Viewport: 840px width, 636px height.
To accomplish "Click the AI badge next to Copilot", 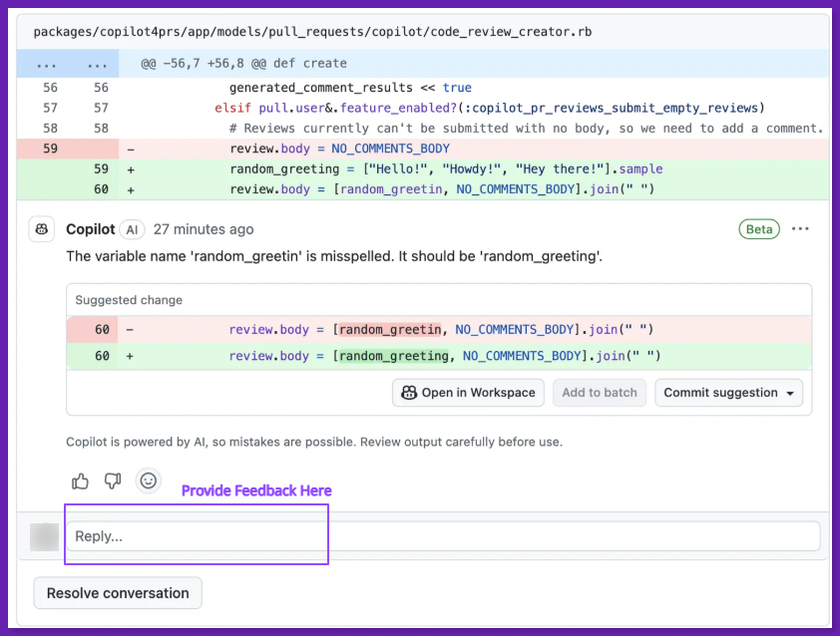I will (132, 229).
